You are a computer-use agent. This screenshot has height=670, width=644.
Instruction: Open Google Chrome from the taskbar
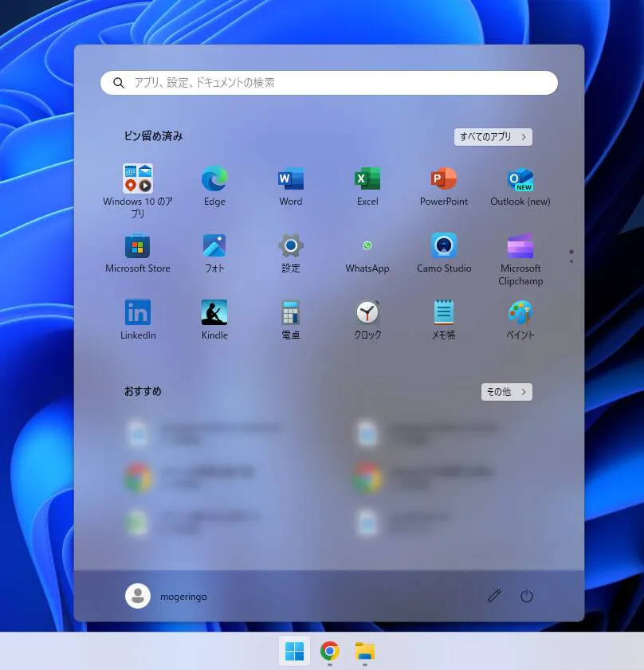[x=330, y=651]
